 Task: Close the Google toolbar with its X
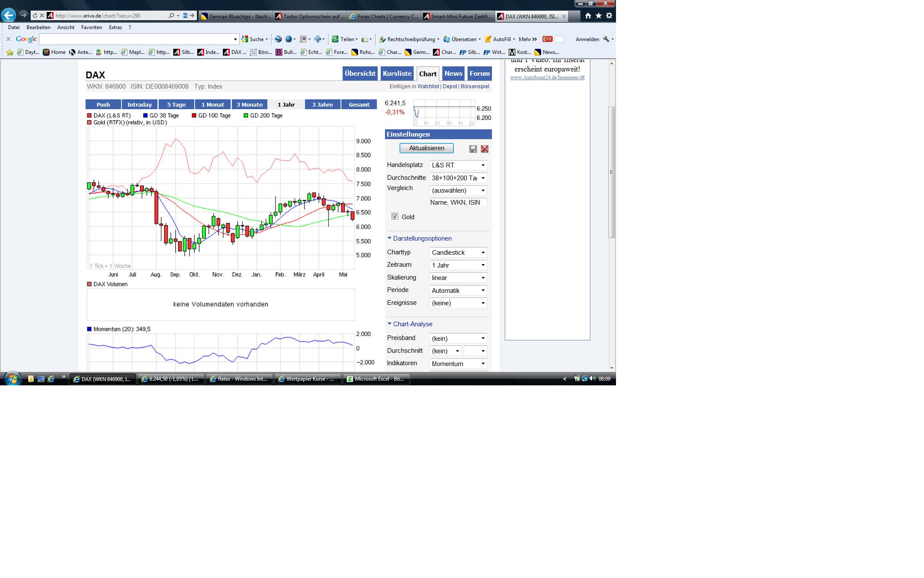(x=8, y=39)
